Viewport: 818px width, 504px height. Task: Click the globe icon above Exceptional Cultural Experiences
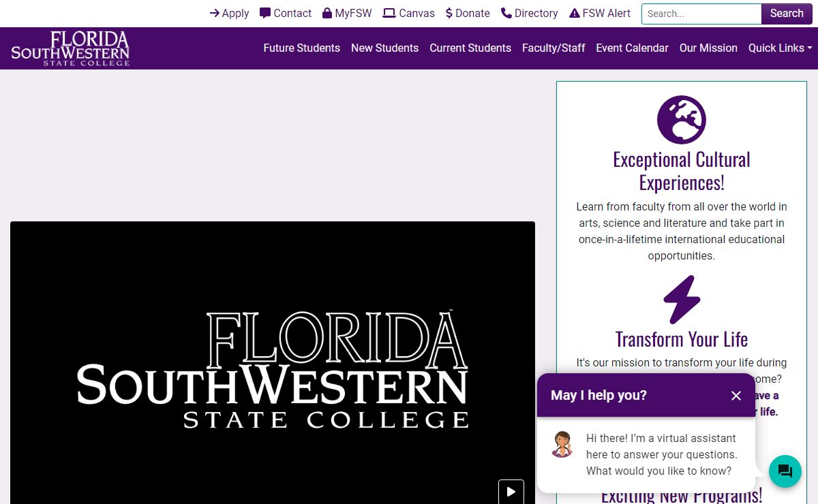682,120
